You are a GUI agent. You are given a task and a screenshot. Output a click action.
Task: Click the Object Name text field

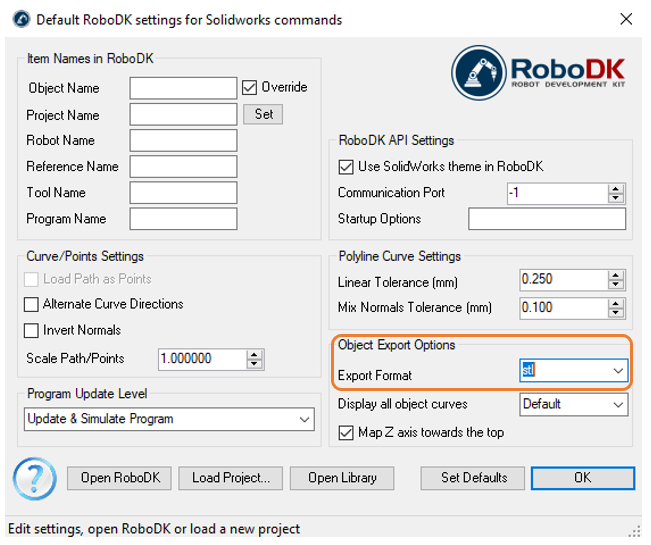[183, 88]
